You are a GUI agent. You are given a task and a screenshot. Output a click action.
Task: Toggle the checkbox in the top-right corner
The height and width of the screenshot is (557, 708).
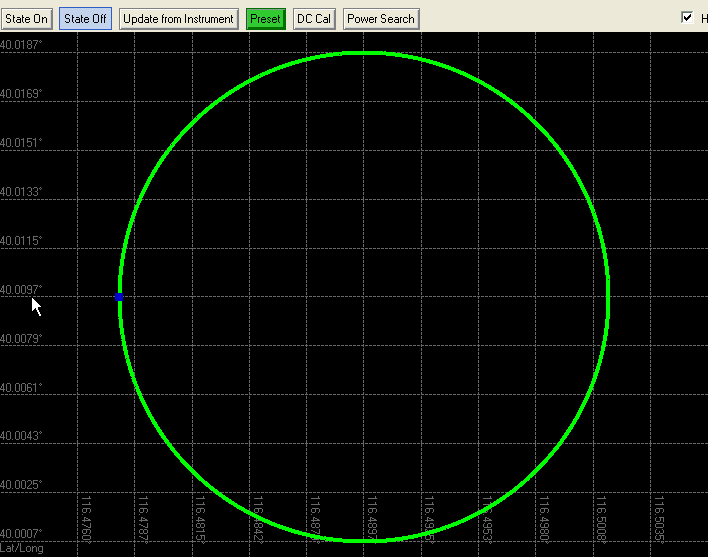point(687,17)
